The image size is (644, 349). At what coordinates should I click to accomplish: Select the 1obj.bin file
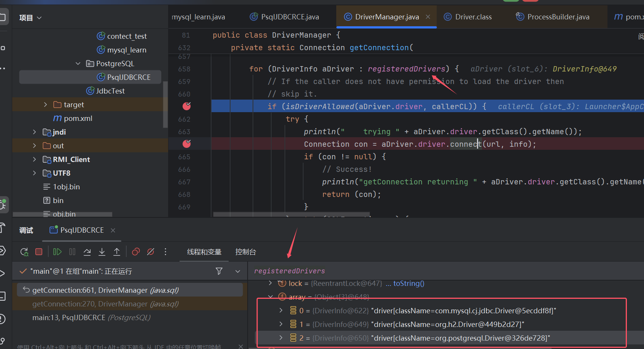(x=62, y=187)
